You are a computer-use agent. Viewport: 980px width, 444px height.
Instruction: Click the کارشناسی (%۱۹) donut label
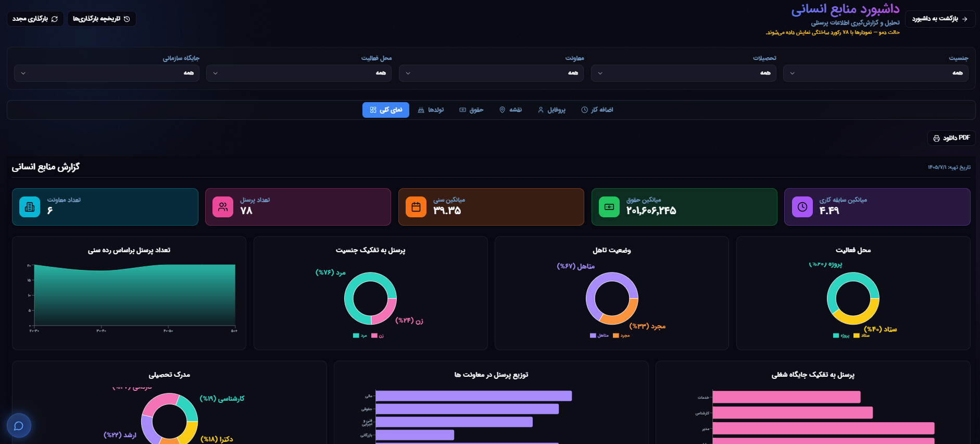tap(222, 399)
